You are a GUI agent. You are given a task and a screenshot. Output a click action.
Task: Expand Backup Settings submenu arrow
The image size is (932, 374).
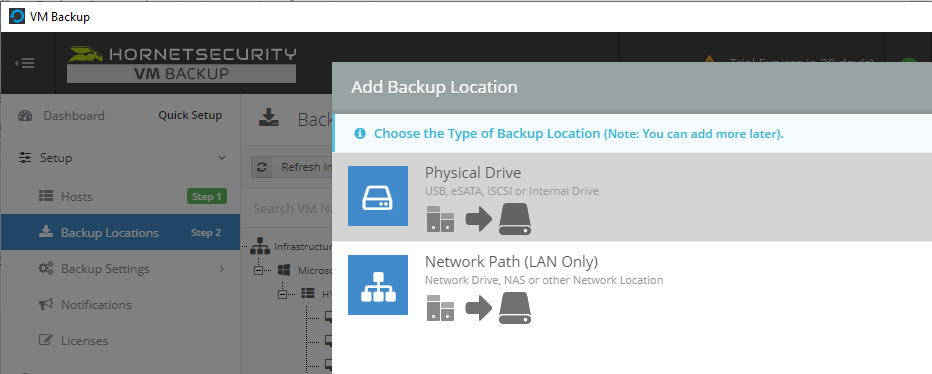click(222, 269)
